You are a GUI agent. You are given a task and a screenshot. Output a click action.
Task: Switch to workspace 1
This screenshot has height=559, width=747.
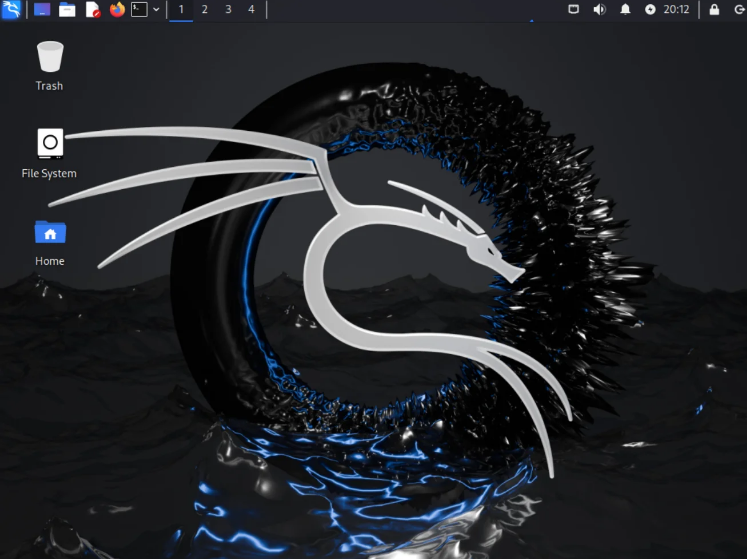pyautogui.click(x=181, y=10)
